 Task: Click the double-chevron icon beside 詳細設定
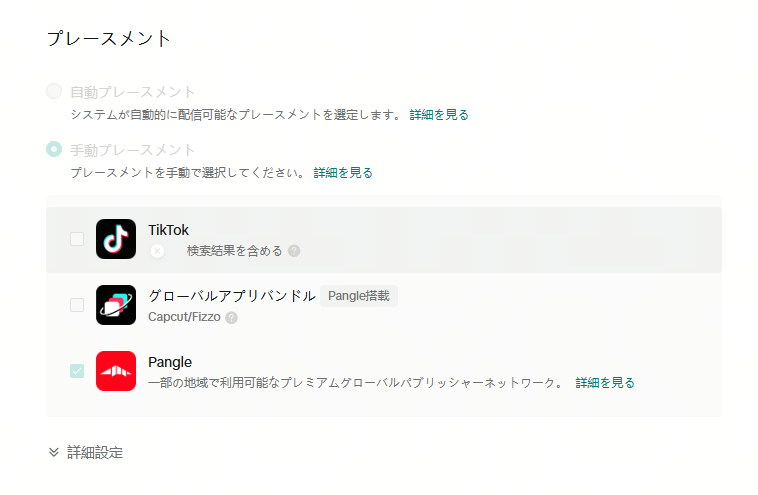click(54, 452)
